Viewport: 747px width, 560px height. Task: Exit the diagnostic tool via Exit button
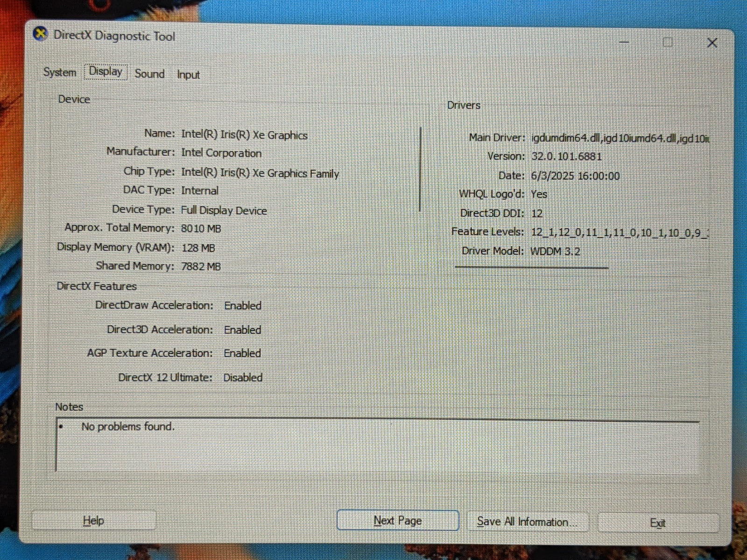[x=657, y=523]
